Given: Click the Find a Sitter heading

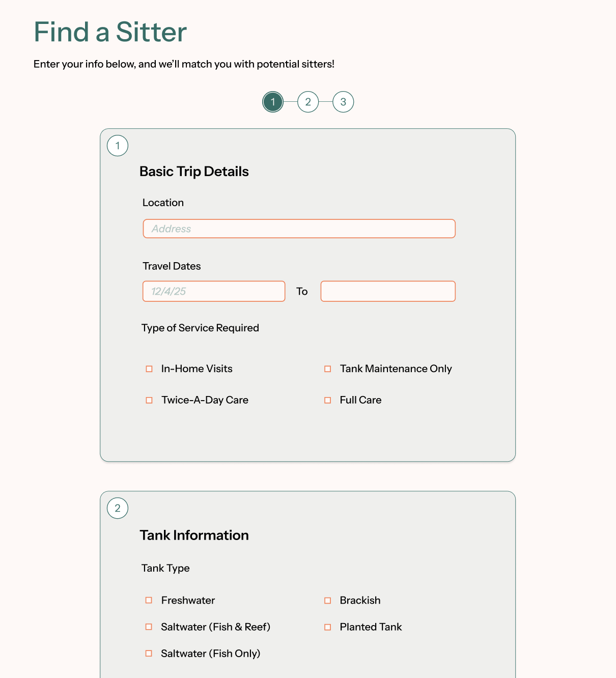Looking at the screenshot, I should [x=110, y=32].
